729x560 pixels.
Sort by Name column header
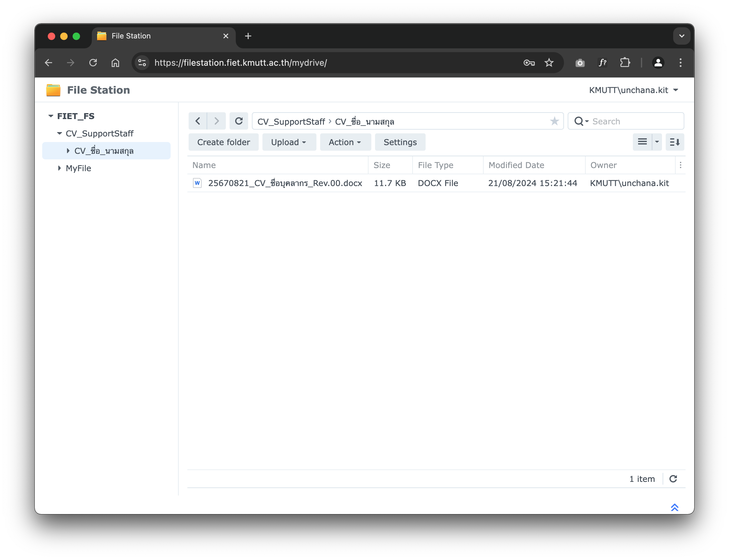[x=277, y=165]
